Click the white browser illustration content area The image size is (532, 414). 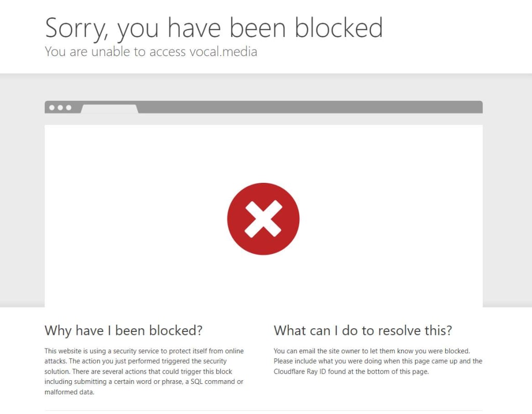[263, 216]
